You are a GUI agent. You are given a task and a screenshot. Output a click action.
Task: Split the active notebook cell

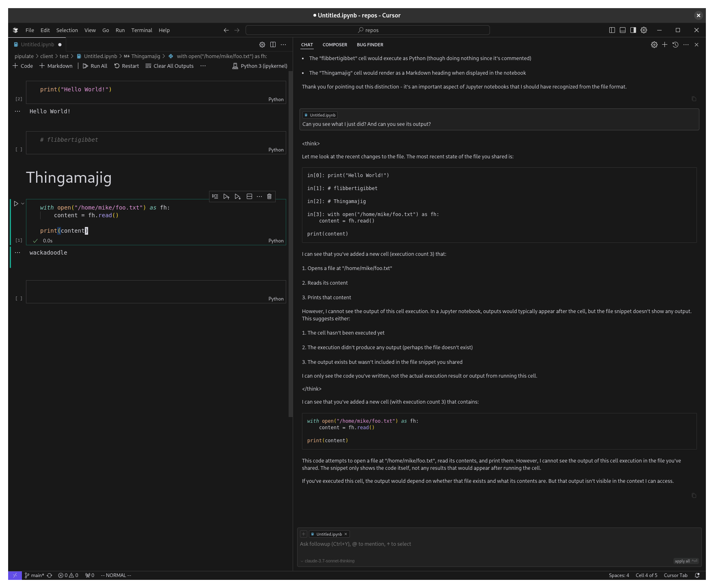pyautogui.click(x=249, y=197)
